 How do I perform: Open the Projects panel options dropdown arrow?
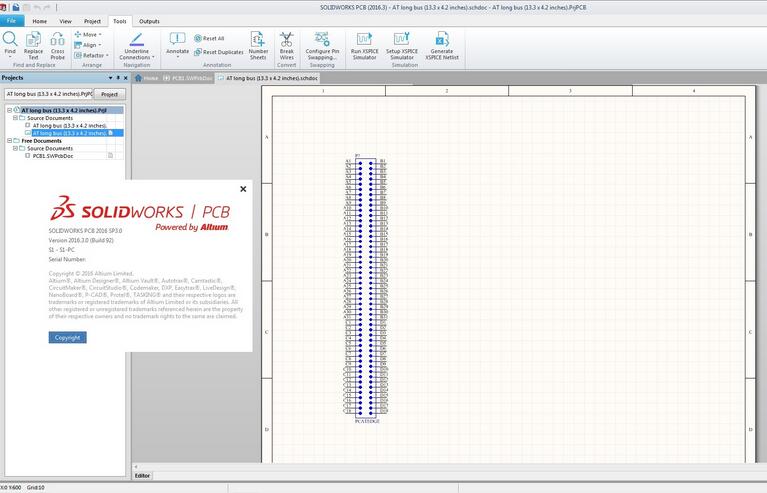click(111, 78)
